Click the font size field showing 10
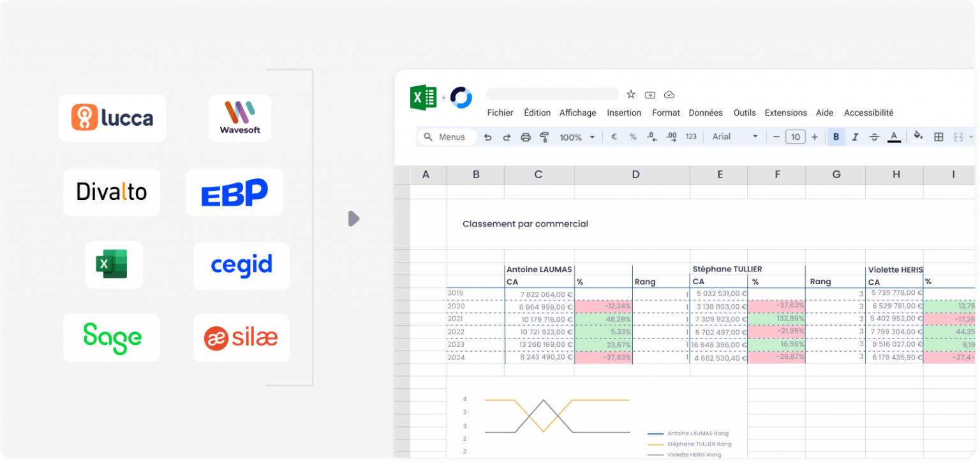 pyautogui.click(x=796, y=137)
